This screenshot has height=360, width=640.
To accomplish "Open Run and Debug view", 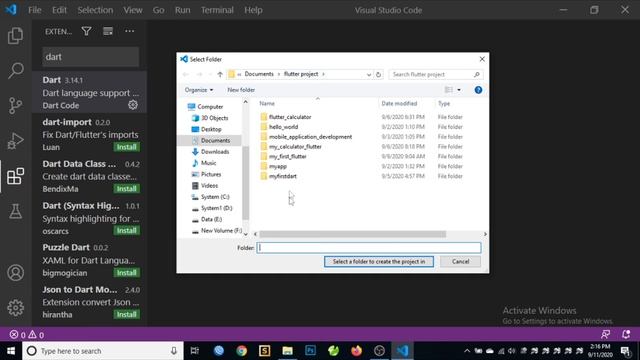I will coord(16,141).
